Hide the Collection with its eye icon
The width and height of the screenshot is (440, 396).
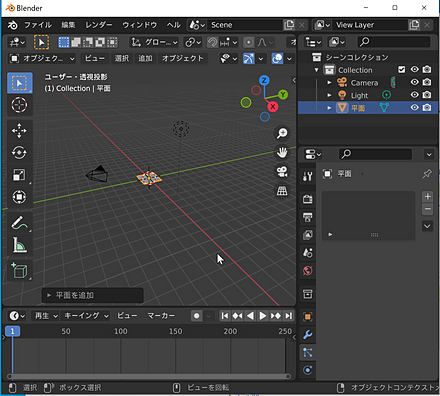click(414, 69)
